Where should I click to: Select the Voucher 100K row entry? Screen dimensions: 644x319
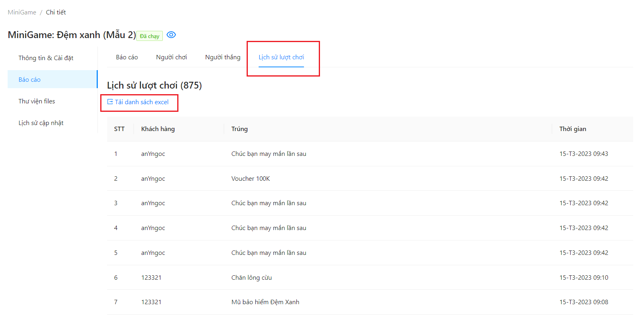coord(251,179)
